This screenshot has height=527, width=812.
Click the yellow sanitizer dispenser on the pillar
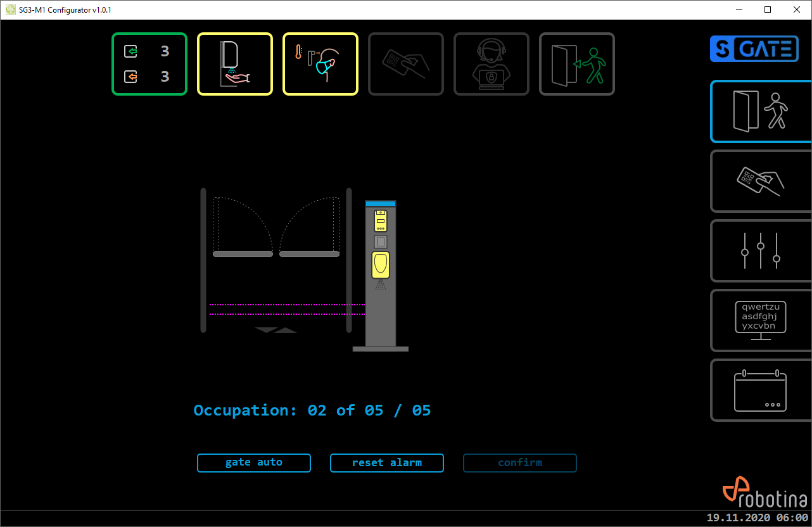click(380, 265)
